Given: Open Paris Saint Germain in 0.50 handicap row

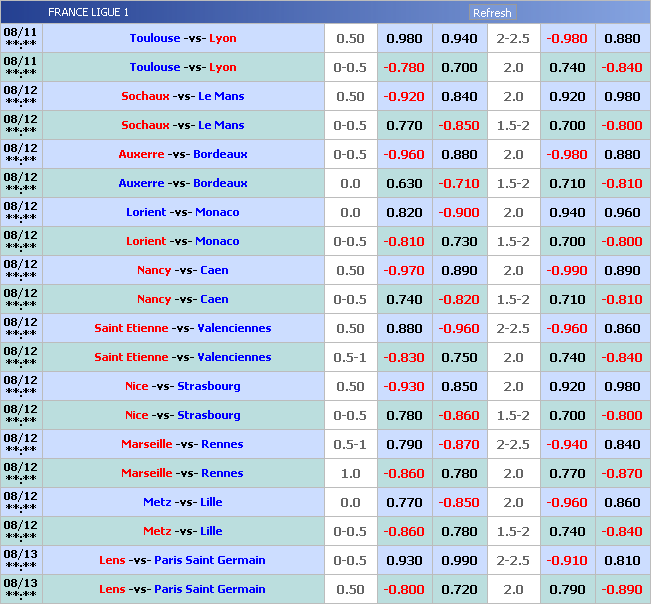Looking at the screenshot, I should [209, 590].
